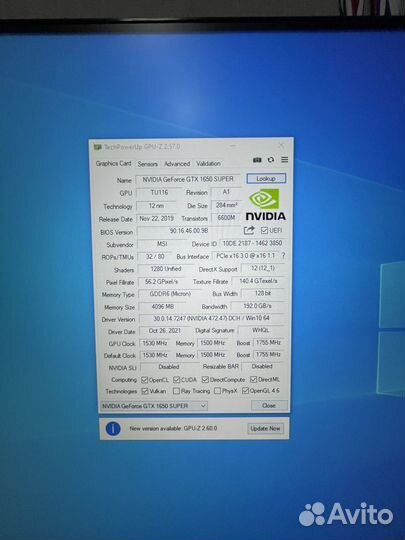Click the ROPs/TMUs value 32 / 80
The image size is (405, 540).
click(x=155, y=257)
